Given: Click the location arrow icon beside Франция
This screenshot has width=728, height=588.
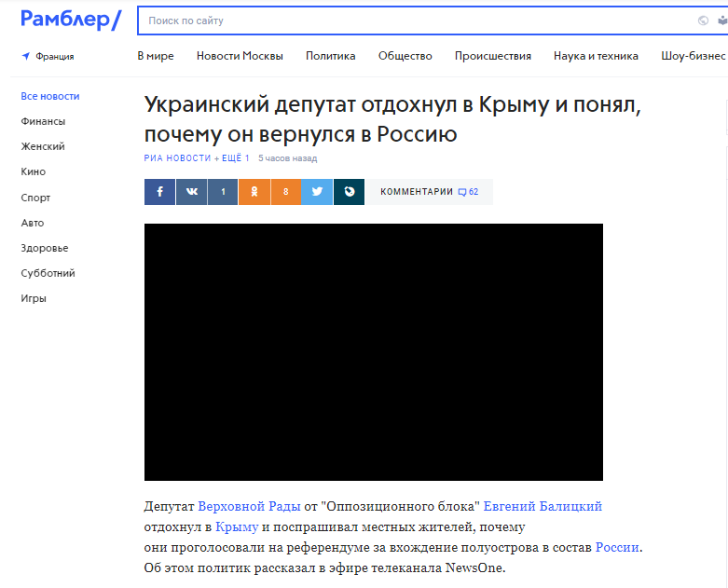Looking at the screenshot, I should click(26, 56).
